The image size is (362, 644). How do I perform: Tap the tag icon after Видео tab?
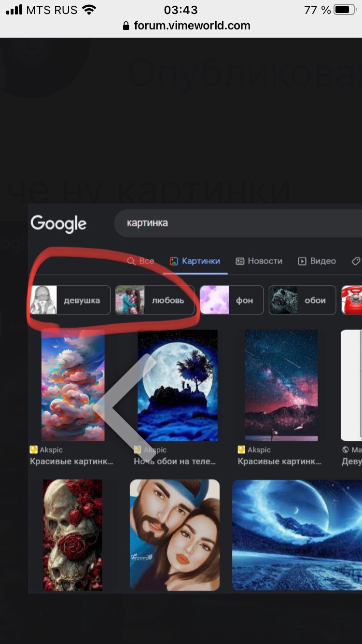pyautogui.click(x=356, y=261)
